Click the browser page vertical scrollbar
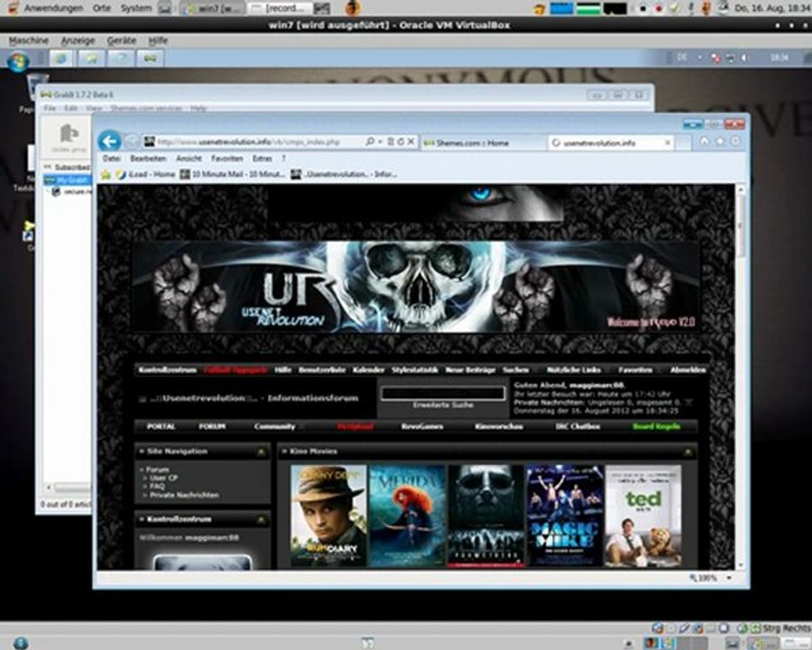 coord(741,376)
